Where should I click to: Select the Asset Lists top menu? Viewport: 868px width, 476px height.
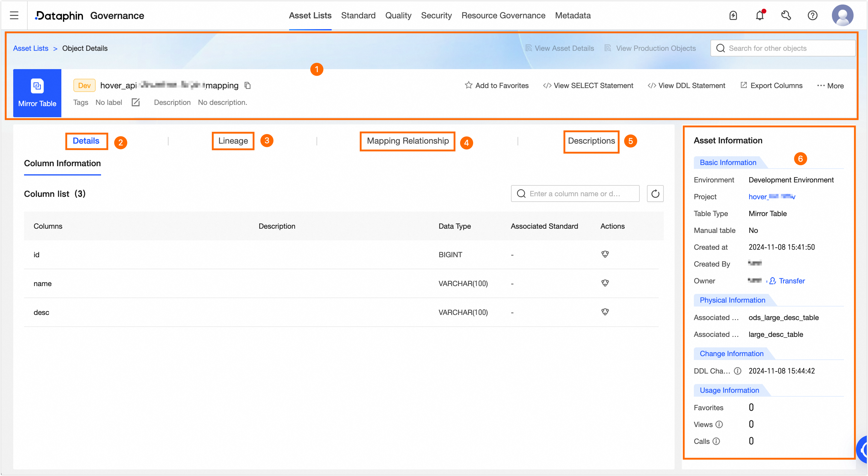[x=310, y=16]
